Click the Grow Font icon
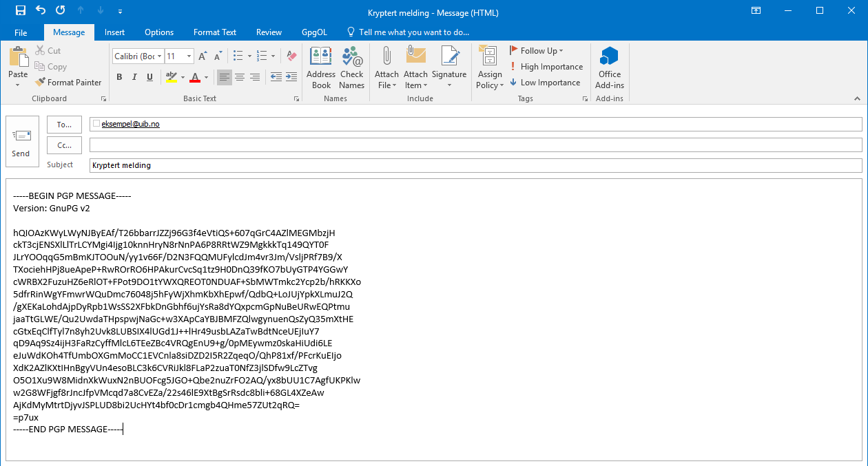This screenshot has height=466, width=868. (x=203, y=56)
